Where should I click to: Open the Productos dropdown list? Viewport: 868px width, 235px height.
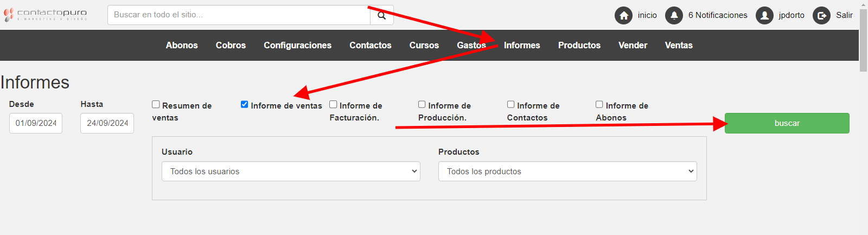click(x=567, y=172)
